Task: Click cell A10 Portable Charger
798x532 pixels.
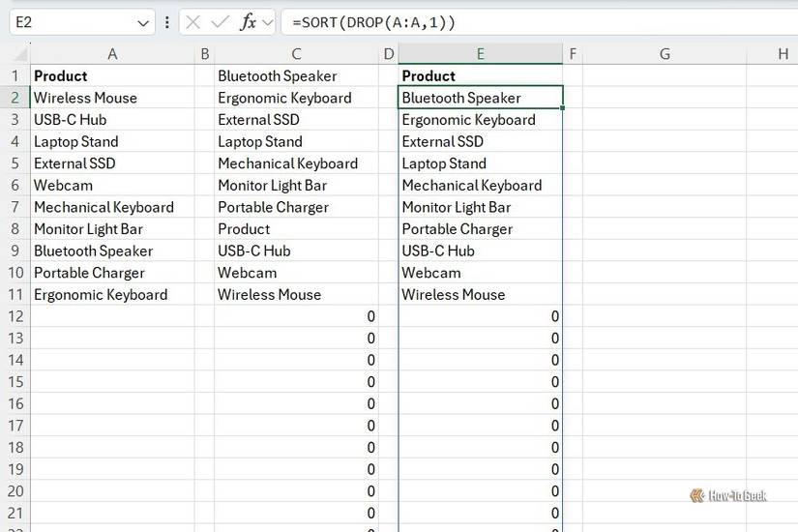Action: (x=112, y=273)
